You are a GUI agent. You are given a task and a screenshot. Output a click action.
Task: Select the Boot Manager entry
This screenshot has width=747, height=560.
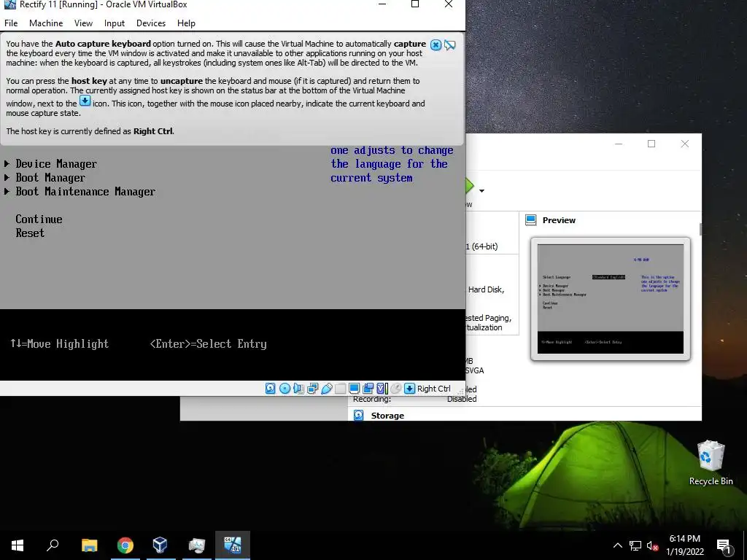click(50, 178)
